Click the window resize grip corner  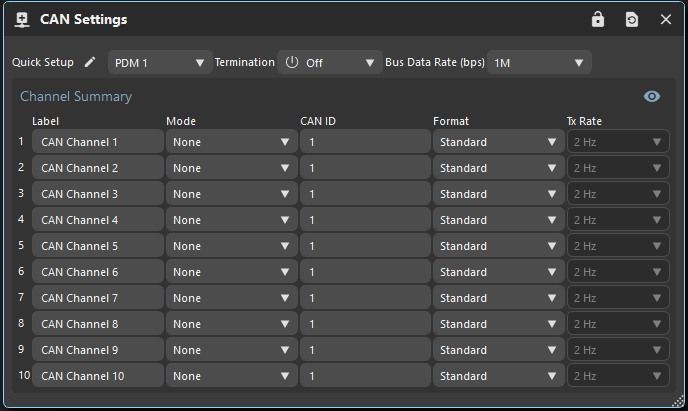coord(680,403)
